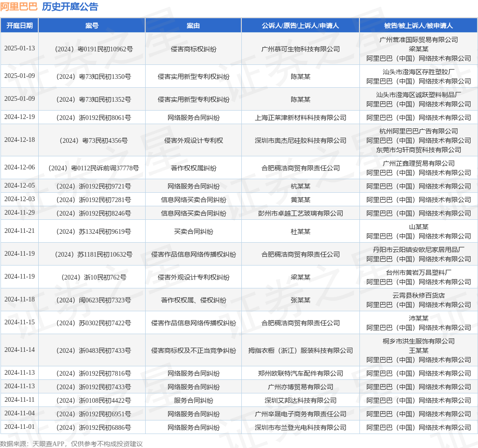The height and width of the screenshot is (448, 478).
Task: Click case cause 服务合同纠纷 dated 2024-11-11
Action: click(x=193, y=400)
